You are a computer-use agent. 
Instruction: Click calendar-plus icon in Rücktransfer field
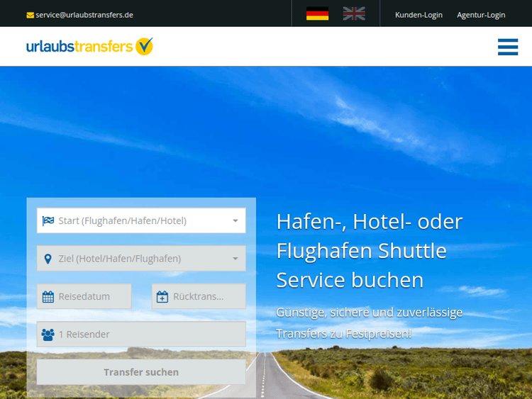pyautogui.click(x=162, y=297)
